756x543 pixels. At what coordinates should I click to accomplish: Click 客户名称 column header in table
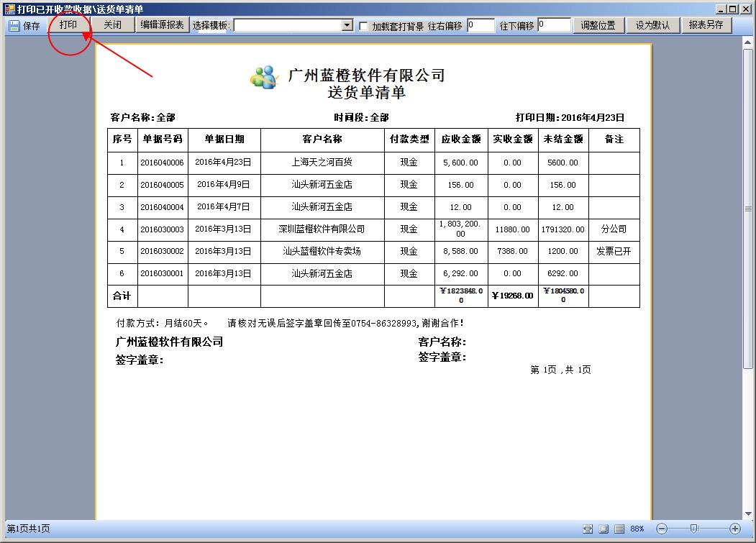(x=322, y=140)
